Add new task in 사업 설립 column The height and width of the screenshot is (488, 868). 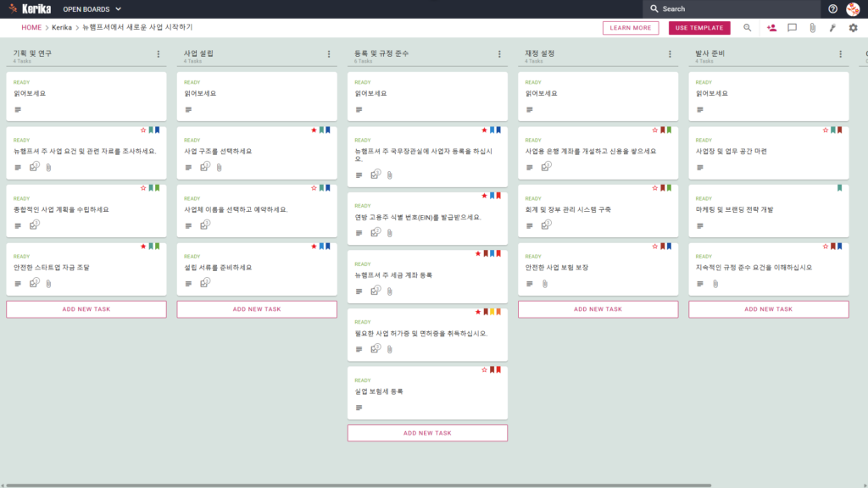click(257, 309)
